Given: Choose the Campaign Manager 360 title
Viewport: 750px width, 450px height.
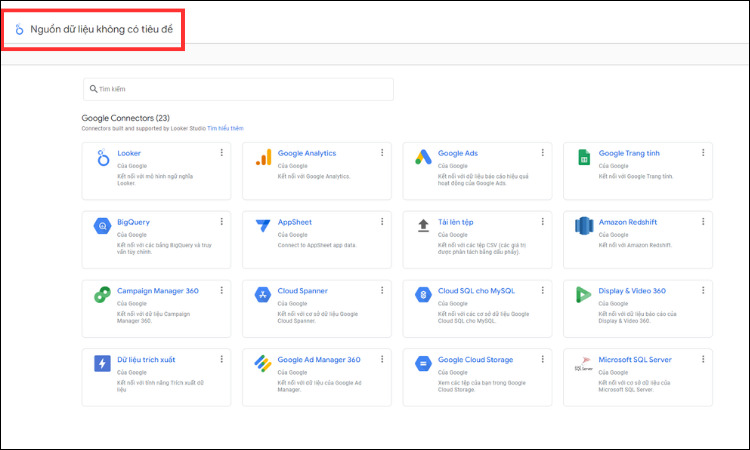Looking at the screenshot, I should (x=158, y=291).
